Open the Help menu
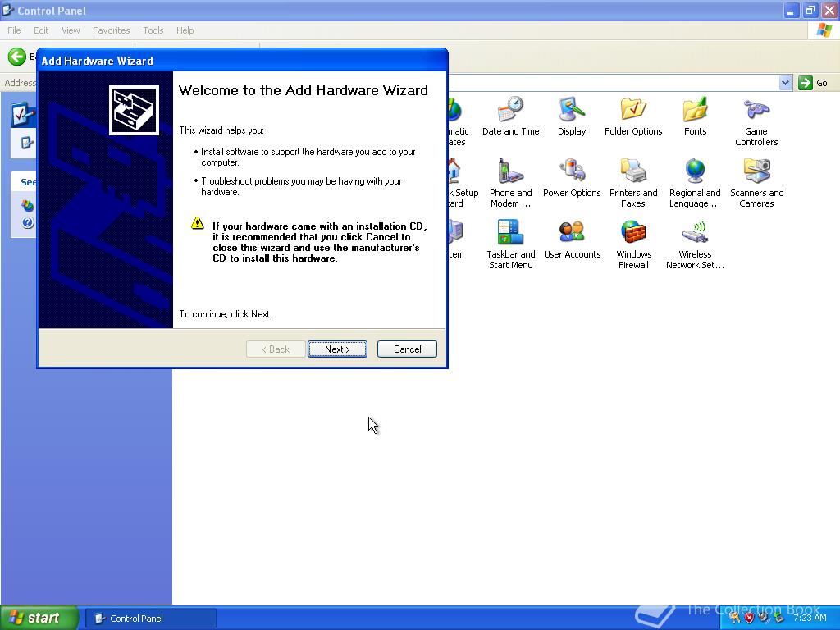840x630 pixels. pos(185,30)
